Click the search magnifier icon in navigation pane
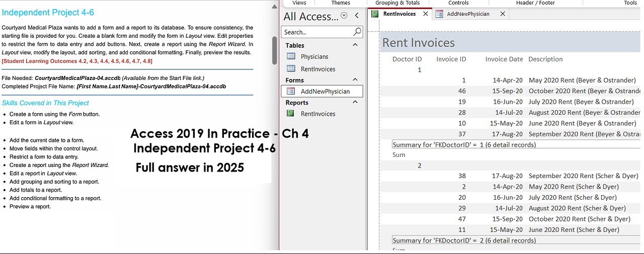Screen dimensions: 644x254 coord(357,32)
